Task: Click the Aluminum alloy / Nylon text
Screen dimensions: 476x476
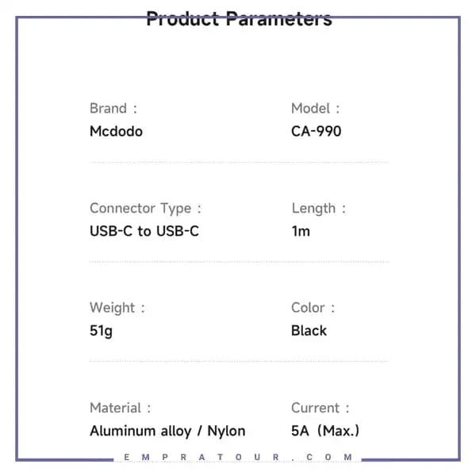Action: point(167,431)
